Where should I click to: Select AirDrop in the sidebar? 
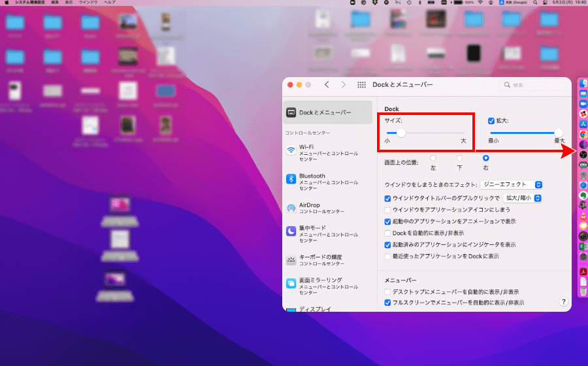[x=328, y=208]
